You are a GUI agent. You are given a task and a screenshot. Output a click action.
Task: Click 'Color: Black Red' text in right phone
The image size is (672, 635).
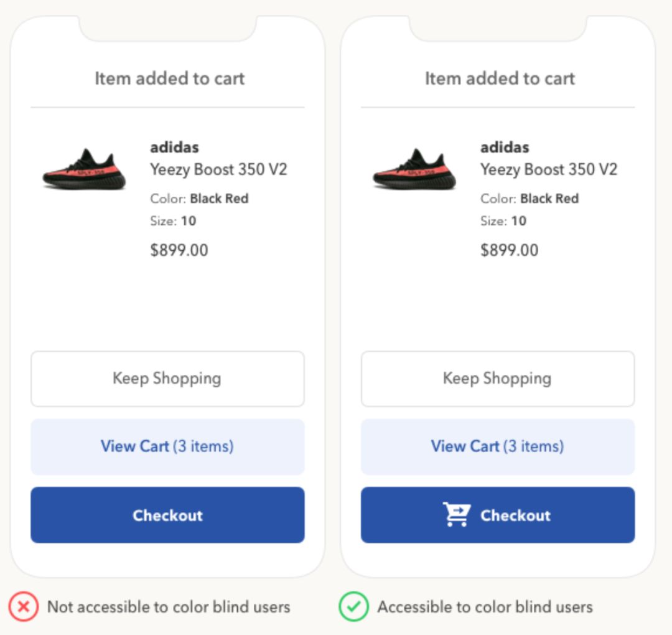[530, 199]
